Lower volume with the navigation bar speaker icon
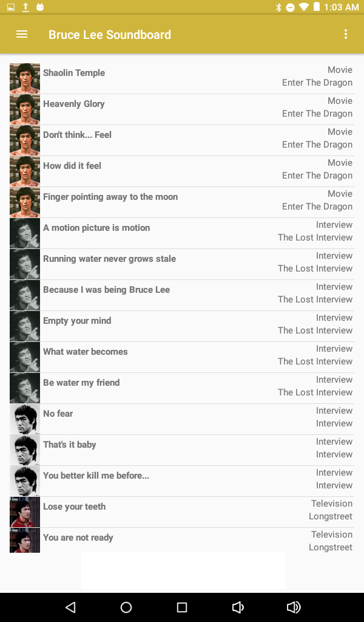 (x=237, y=607)
